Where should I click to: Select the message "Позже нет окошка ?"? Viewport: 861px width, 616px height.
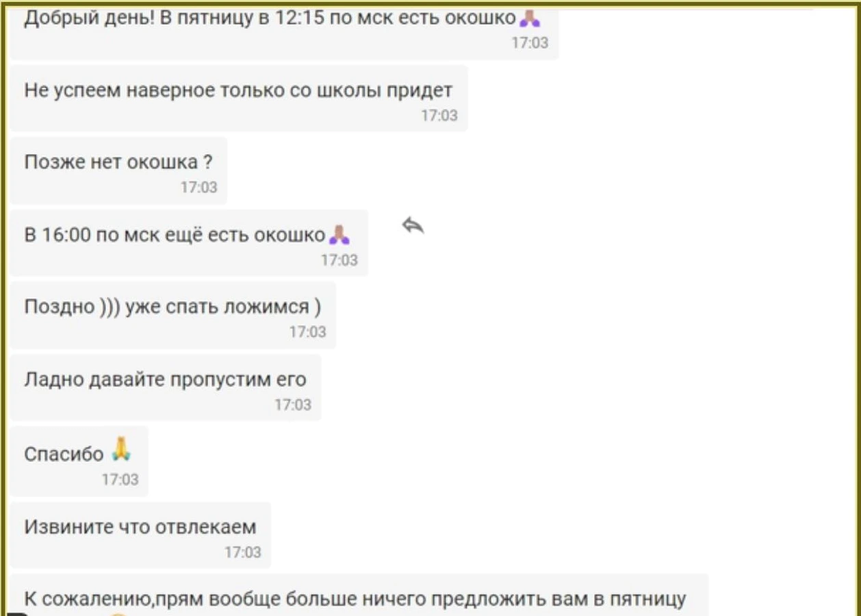pos(118,171)
